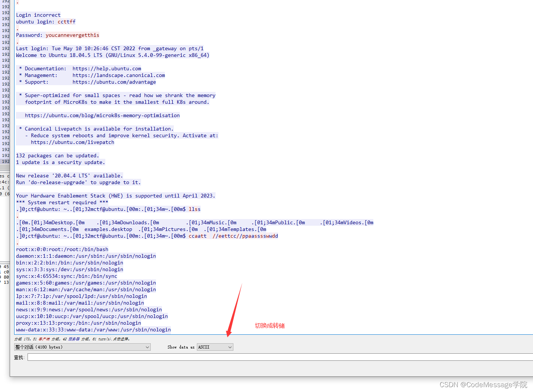
Task: Click the 'Reduce system reboots' Livepatch line
Action: (x=122, y=135)
